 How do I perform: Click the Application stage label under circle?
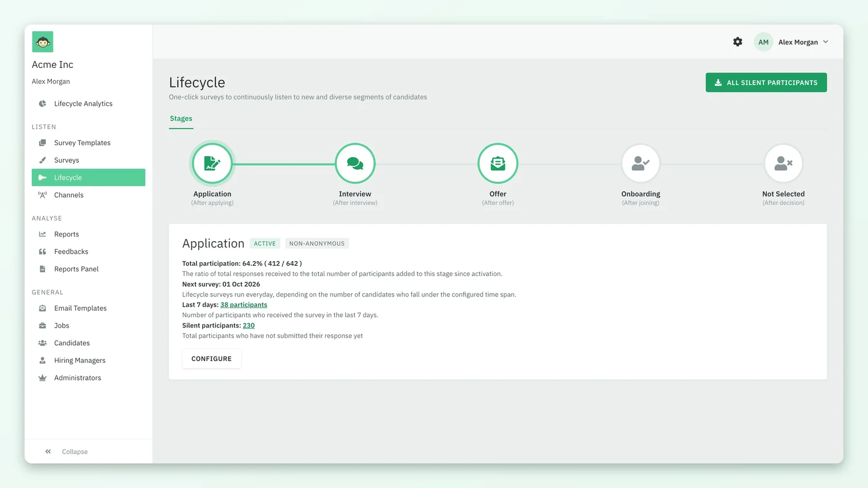[212, 194]
